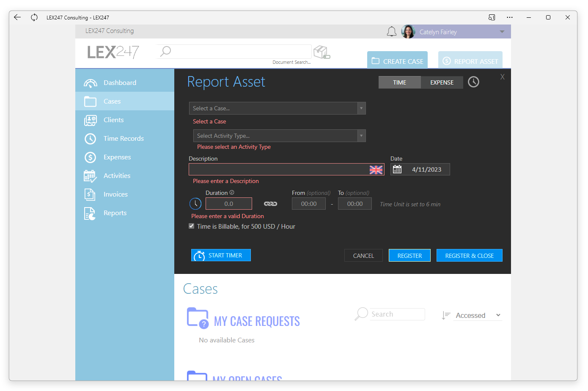Open the date picker calendar icon
Image resolution: width=588 pixels, height=391 pixels.
397,169
